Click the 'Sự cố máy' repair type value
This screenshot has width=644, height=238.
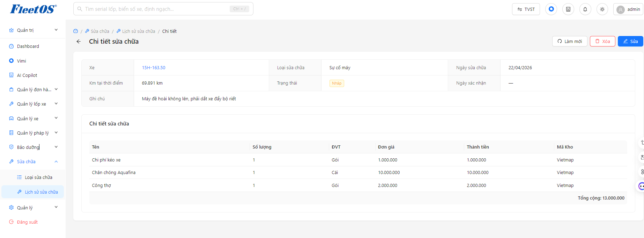tap(340, 68)
